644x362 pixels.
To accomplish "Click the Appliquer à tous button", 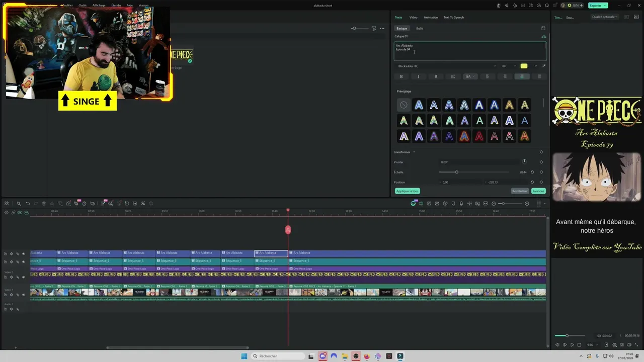I will coord(407,191).
